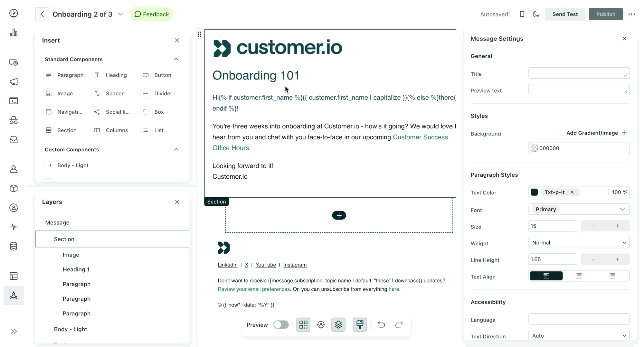Viewport: 644px width, 347px height.
Task: Add a component with the plus button
Action: tap(339, 215)
